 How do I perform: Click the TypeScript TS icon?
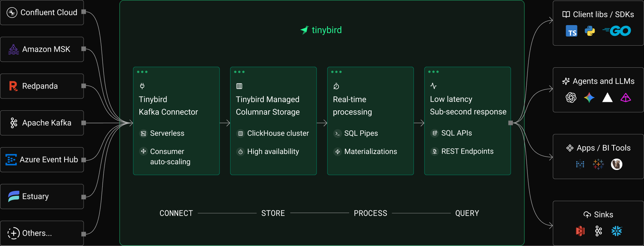pyautogui.click(x=571, y=31)
